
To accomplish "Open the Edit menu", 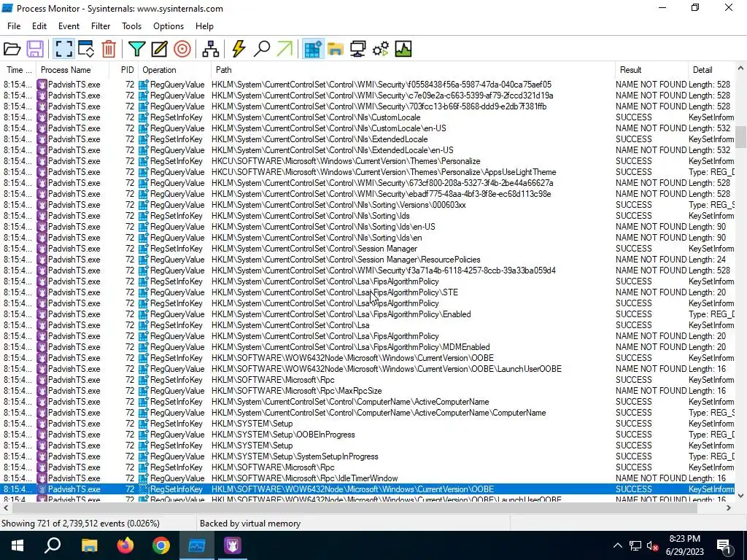I will 39,26.
